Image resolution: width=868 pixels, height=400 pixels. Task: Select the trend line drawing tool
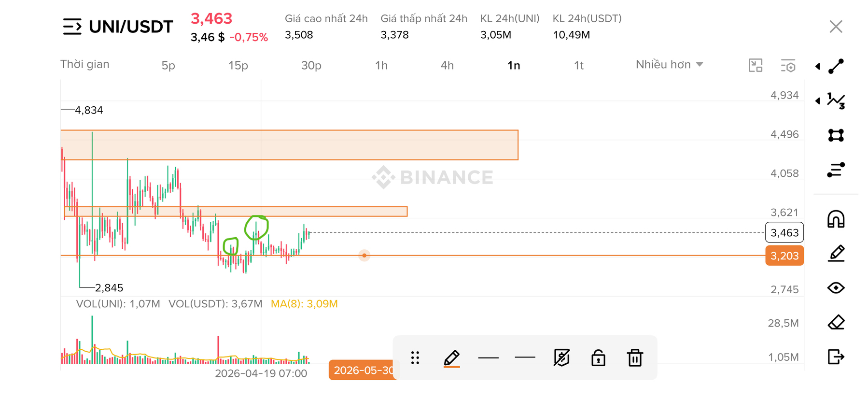(836, 66)
